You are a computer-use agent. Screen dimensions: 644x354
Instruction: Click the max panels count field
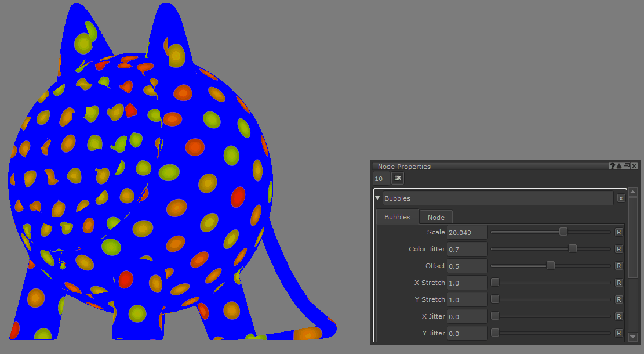381,179
